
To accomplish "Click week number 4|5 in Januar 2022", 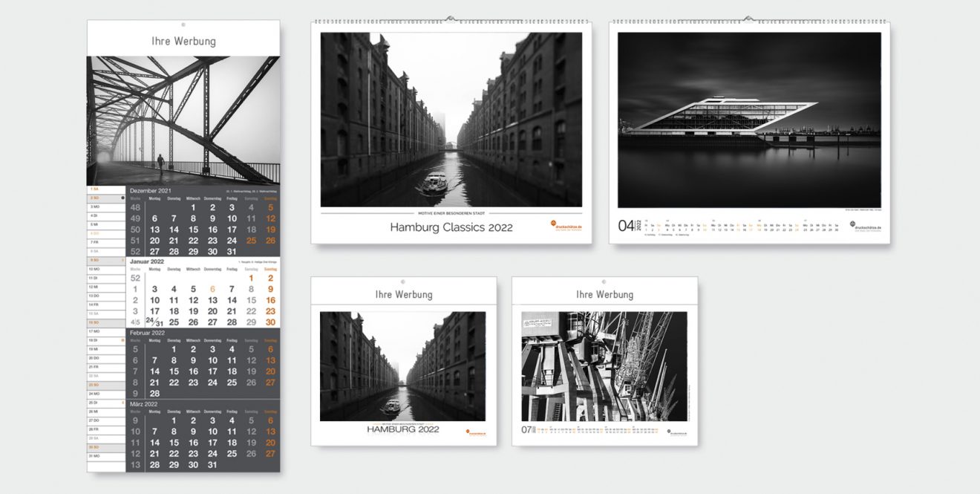I will pyautogui.click(x=135, y=322).
